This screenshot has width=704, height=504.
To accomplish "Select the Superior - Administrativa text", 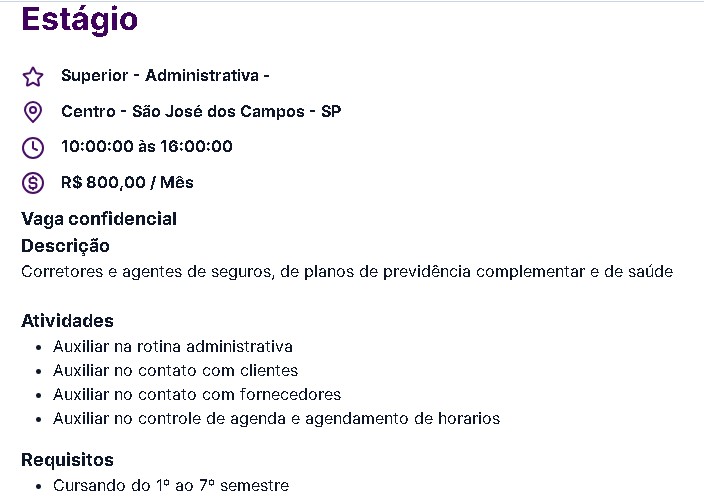I will tap(165, 76).
